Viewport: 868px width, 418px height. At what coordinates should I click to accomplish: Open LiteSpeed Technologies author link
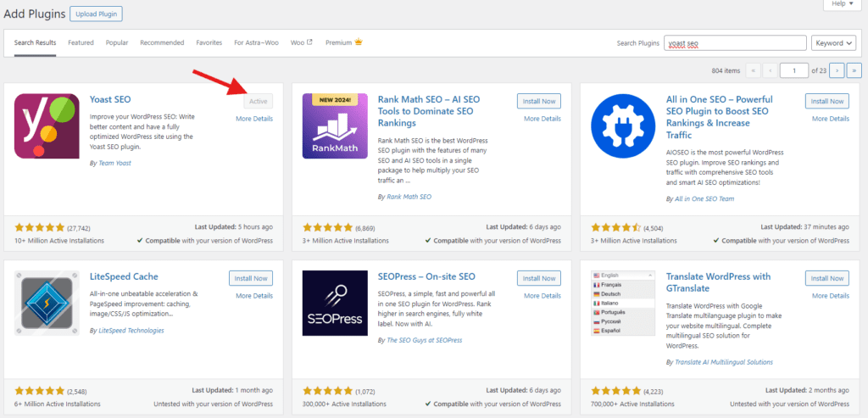[131, 331]
